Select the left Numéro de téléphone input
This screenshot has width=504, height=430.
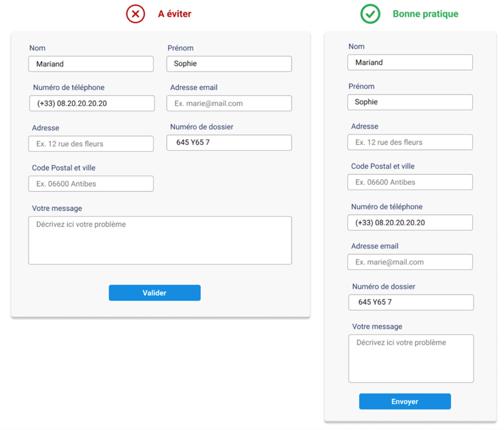coord(91,103)
